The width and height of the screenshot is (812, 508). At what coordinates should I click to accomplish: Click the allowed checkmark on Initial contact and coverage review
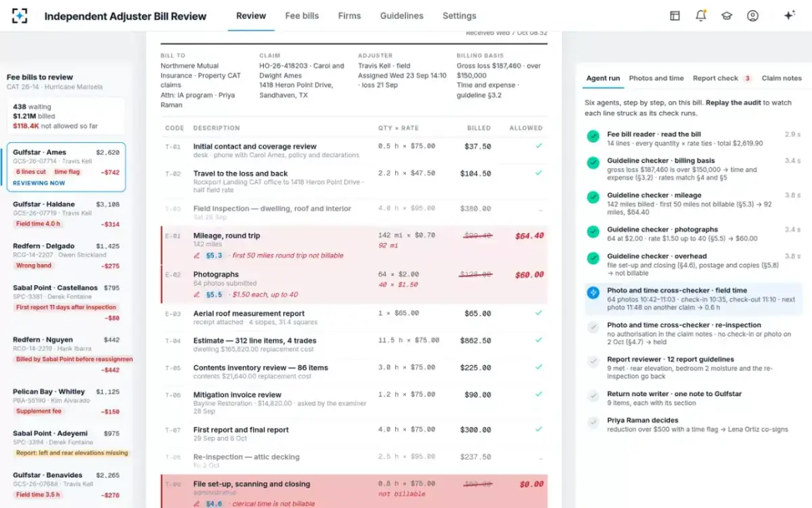pyautogui.click(x=539, y=146)
